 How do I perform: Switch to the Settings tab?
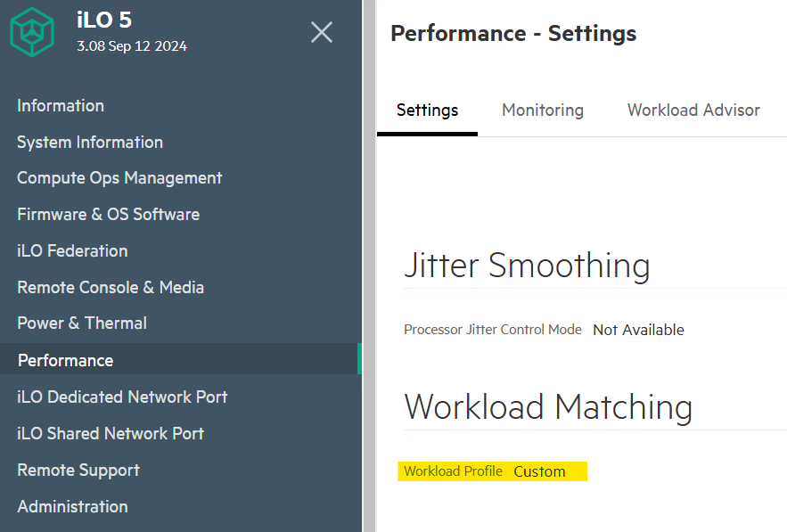tap(427, 110)
